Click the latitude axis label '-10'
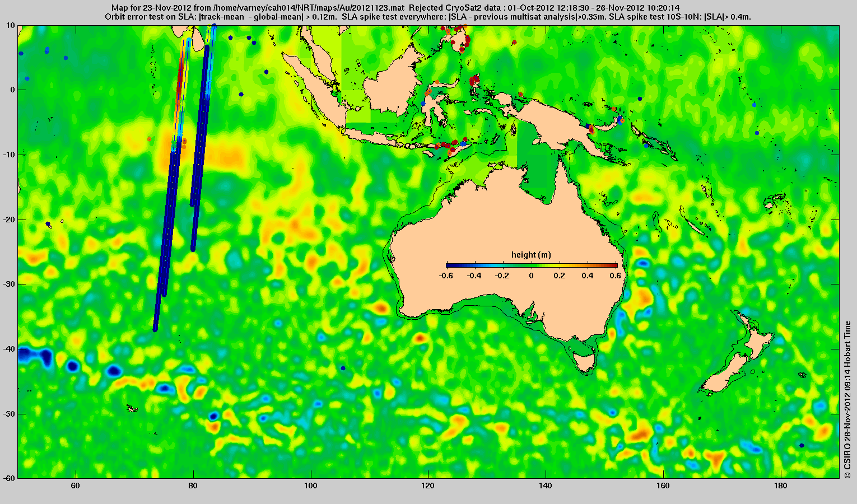Screen dimensions: 857x504 point(10,155)
